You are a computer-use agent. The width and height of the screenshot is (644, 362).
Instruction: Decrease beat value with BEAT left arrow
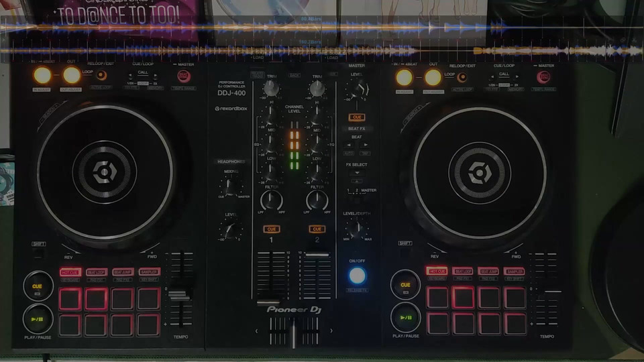point(349,145)
